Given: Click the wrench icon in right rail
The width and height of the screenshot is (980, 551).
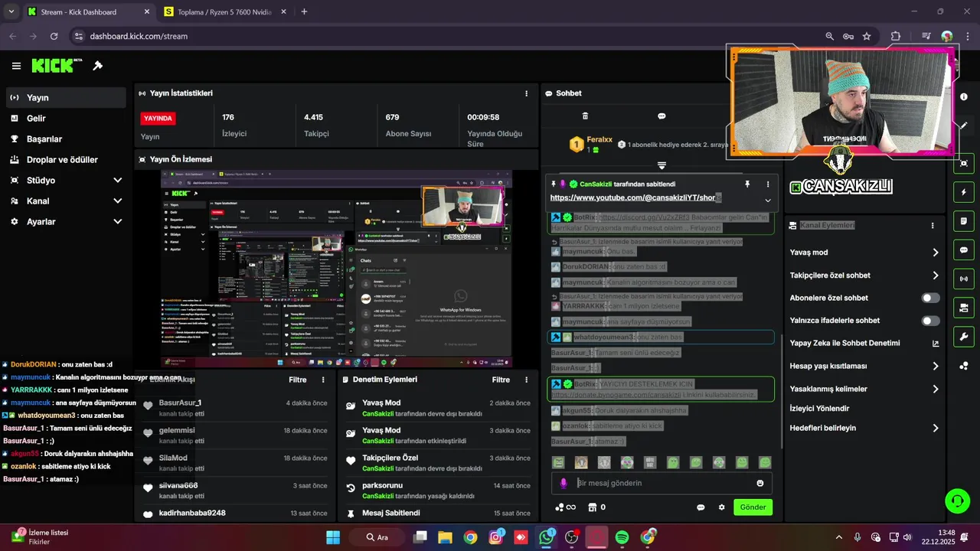Looking at the screenshot, I should pos(964,337).
